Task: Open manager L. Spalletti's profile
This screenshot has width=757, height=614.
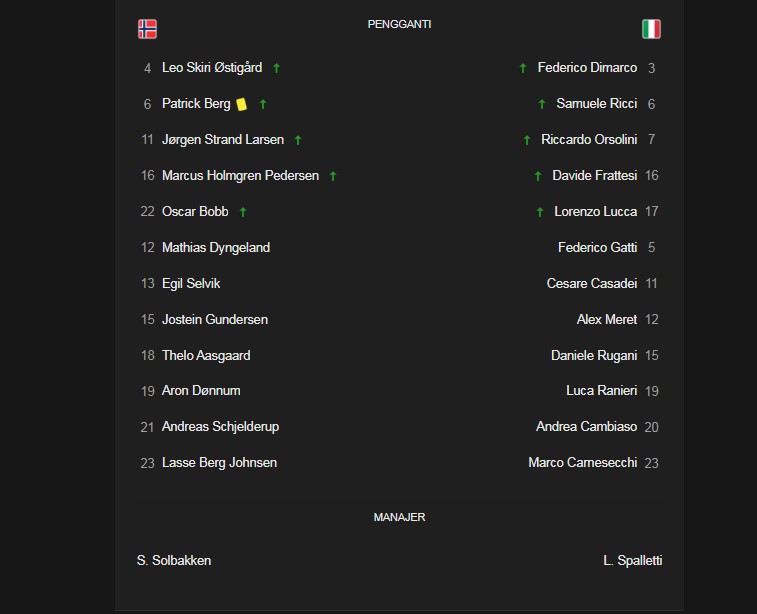Action: [632, 560]
